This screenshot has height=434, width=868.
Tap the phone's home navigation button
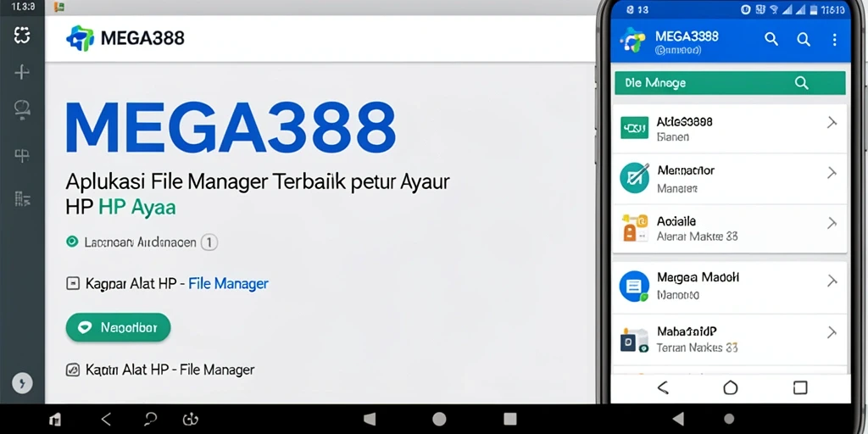coord(731,387)
